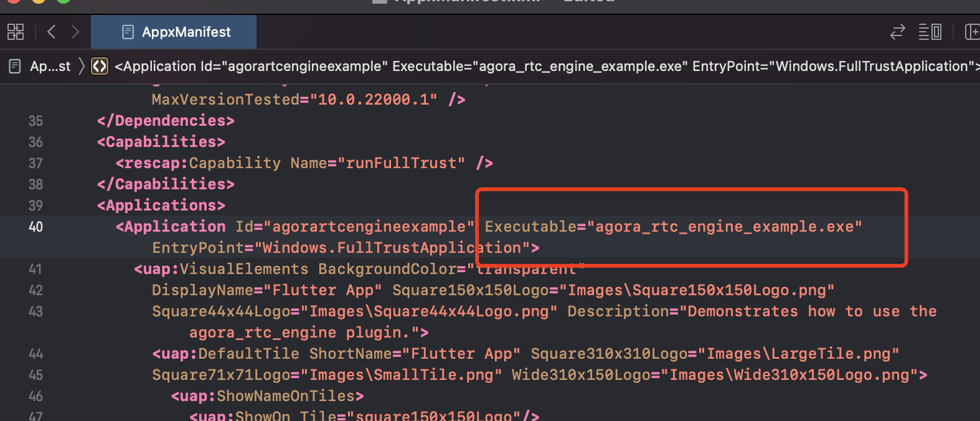Click the uap:ShowNameOnTiles tag
Screen dimensions: 980x421
click(x=267, y=396)
